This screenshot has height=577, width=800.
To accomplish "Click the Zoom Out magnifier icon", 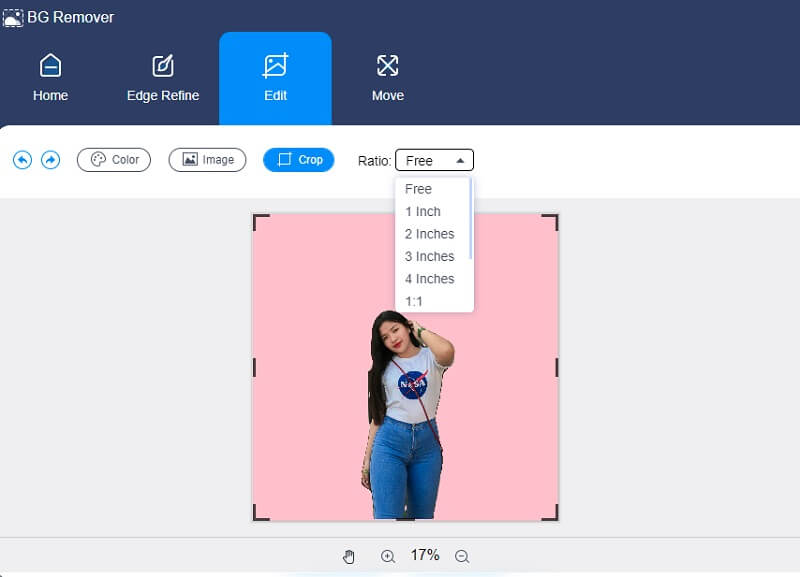I will point(462,555).
